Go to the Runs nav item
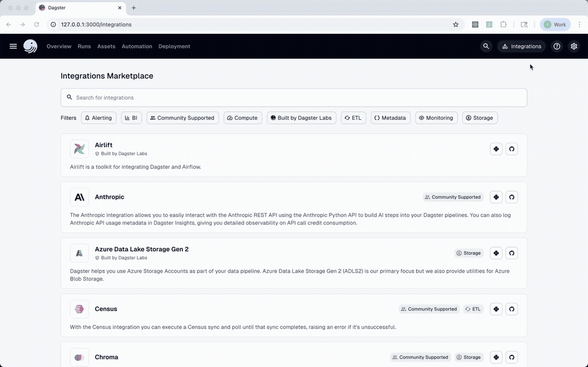588x367 pixels. coord(84,46)
